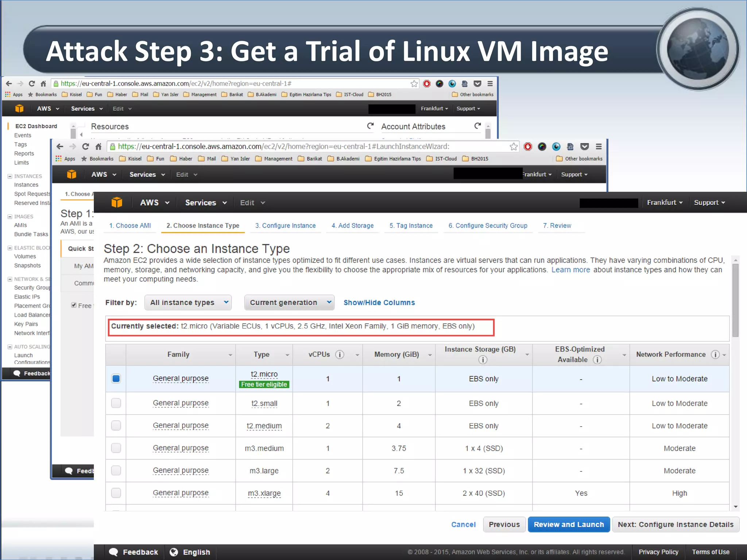
Task: Click home icon in rear browser window
Action: pyautogui.click(x=43, y=83)
